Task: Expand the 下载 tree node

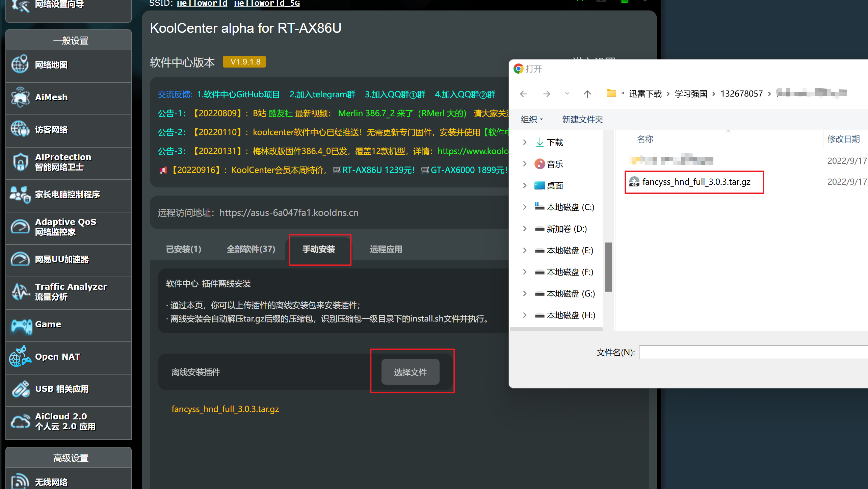Action: (x=525, y=142)
